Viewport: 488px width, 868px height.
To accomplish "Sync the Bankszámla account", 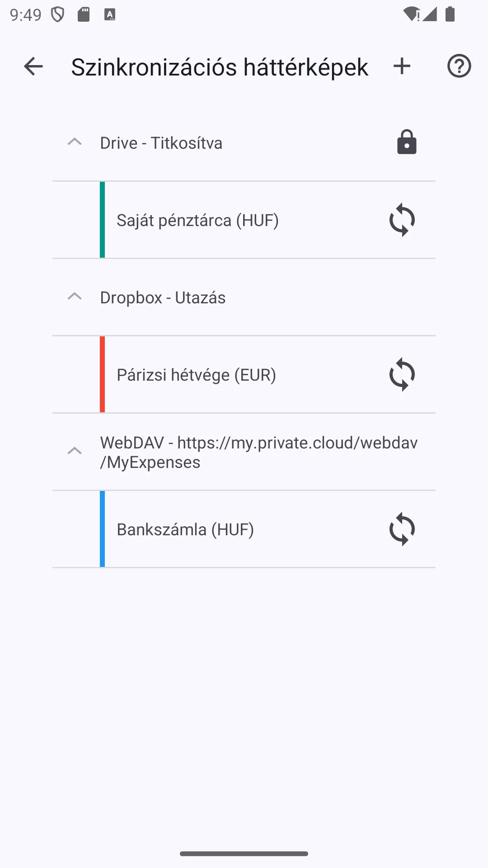I will point(402,529).
